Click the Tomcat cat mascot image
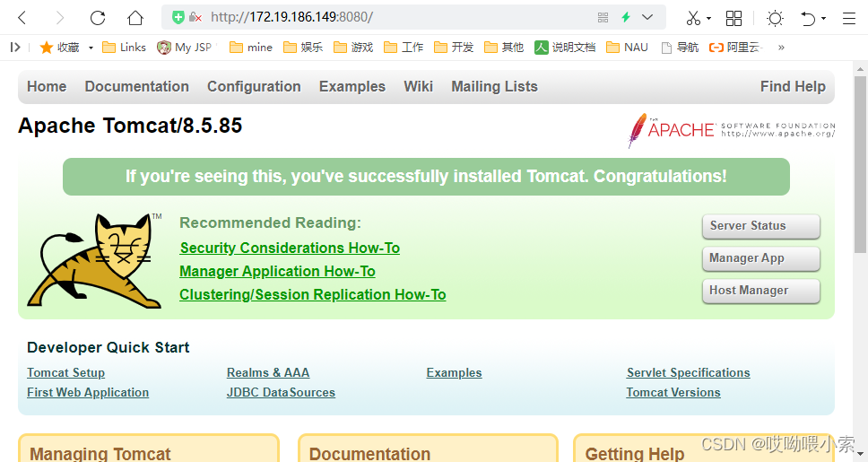This screenshot has width=868, height=462. [x=95, y=260]
